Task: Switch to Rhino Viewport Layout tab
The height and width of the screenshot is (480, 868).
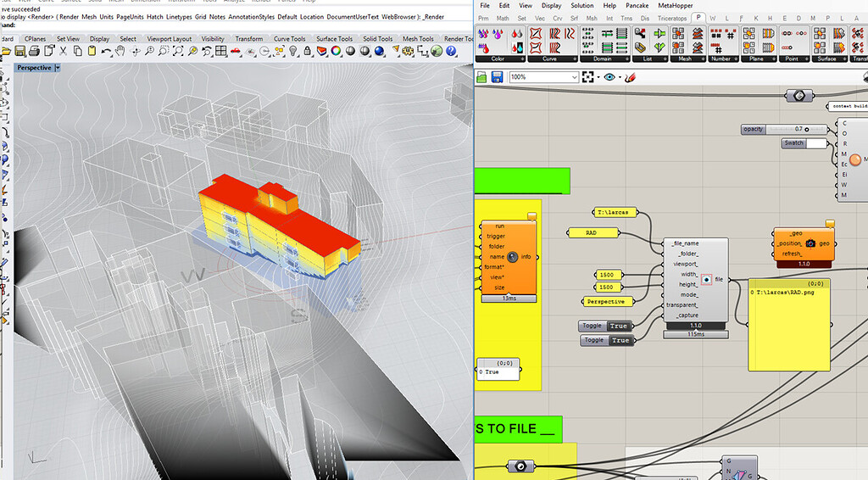Action: coord(170,39)
